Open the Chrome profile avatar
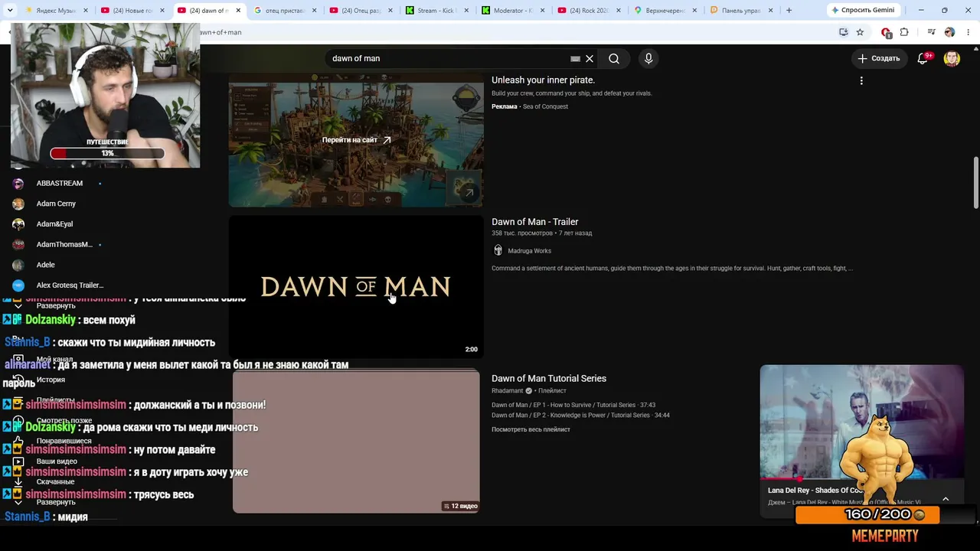The height and width of the screenshot is (551, 980). (949, 32)
